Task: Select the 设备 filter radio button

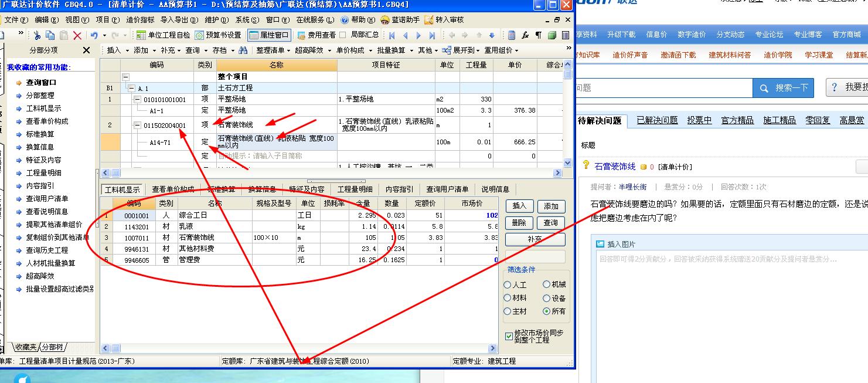Action: pos(546,298)
